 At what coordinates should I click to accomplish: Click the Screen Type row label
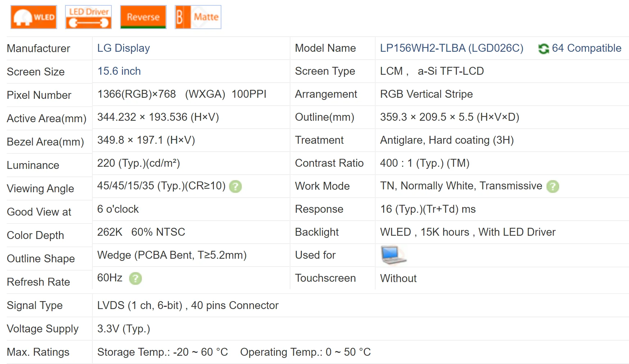point(325,71)
